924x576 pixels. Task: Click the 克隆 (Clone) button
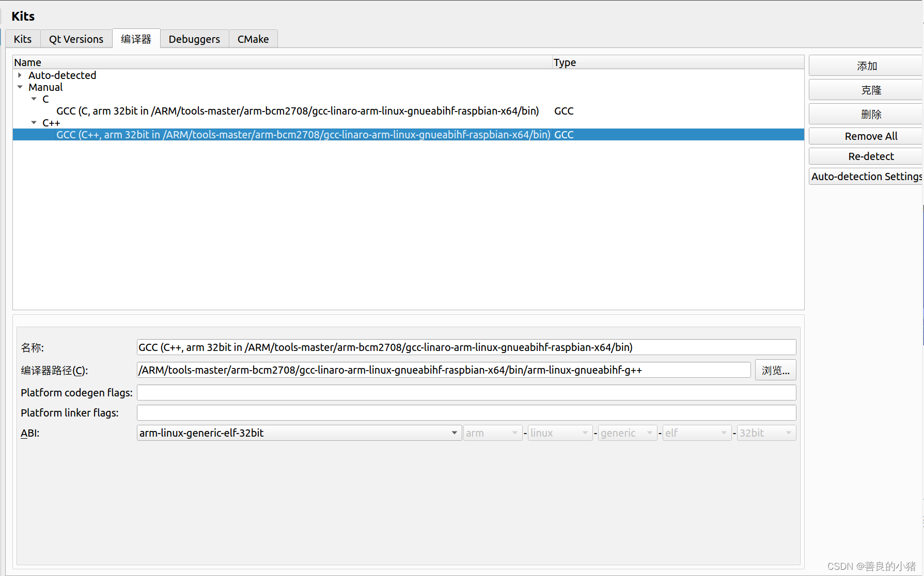(x=866, y=90)
